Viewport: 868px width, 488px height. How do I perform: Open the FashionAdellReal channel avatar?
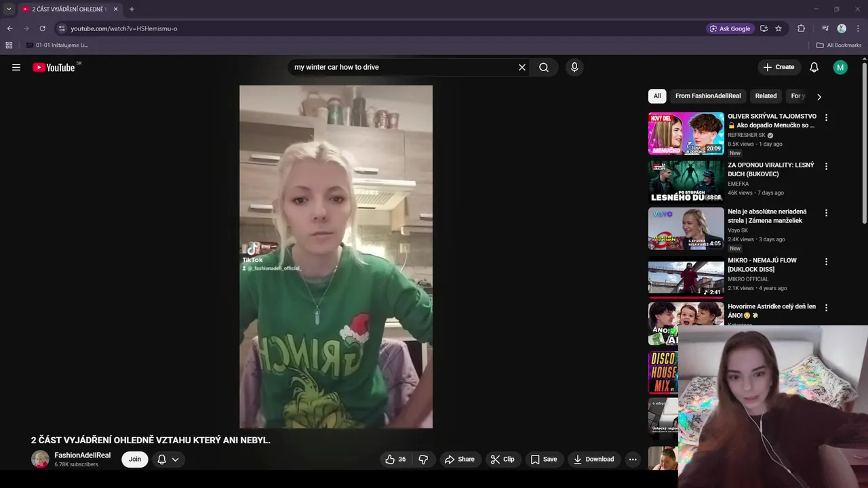click(40, 459)
